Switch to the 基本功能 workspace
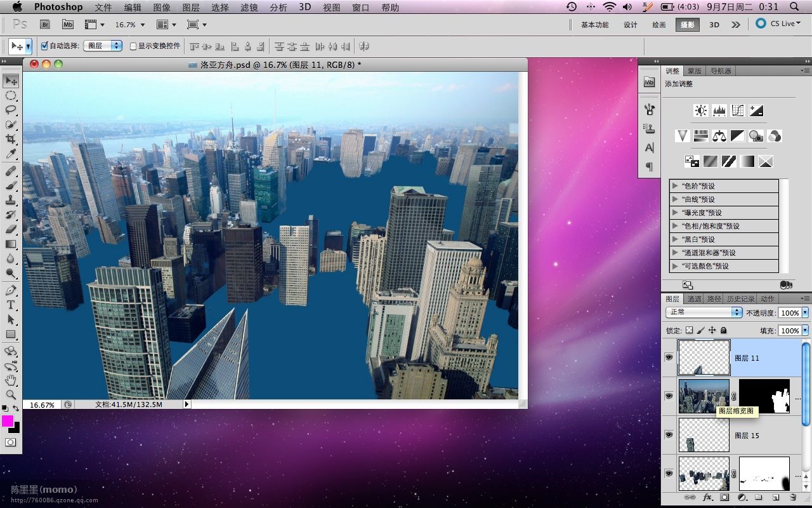Screen dimensions: 812x508 pos(594,25)
